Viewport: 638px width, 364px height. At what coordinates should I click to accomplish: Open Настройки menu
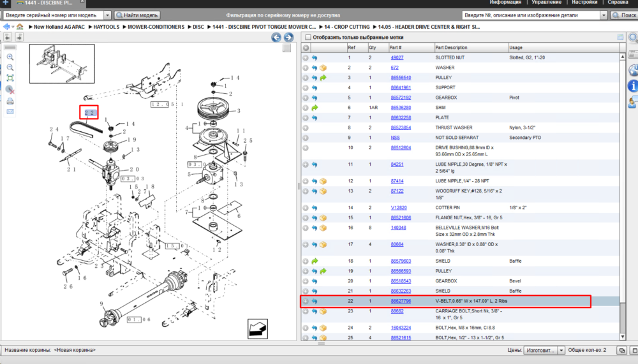[584, 3]
